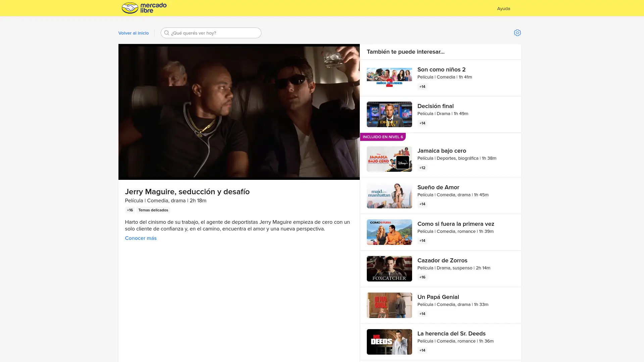Select the Jamaica bajo cero title
This screenshot has width=644, height=362.
pos(442,151)
